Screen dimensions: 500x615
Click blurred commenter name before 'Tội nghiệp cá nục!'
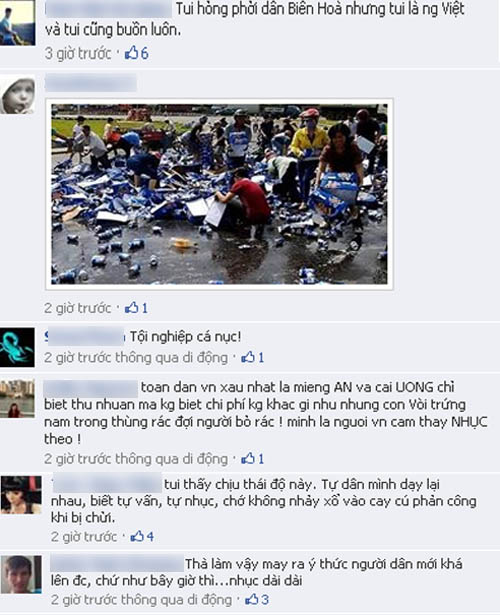(84, 337)
